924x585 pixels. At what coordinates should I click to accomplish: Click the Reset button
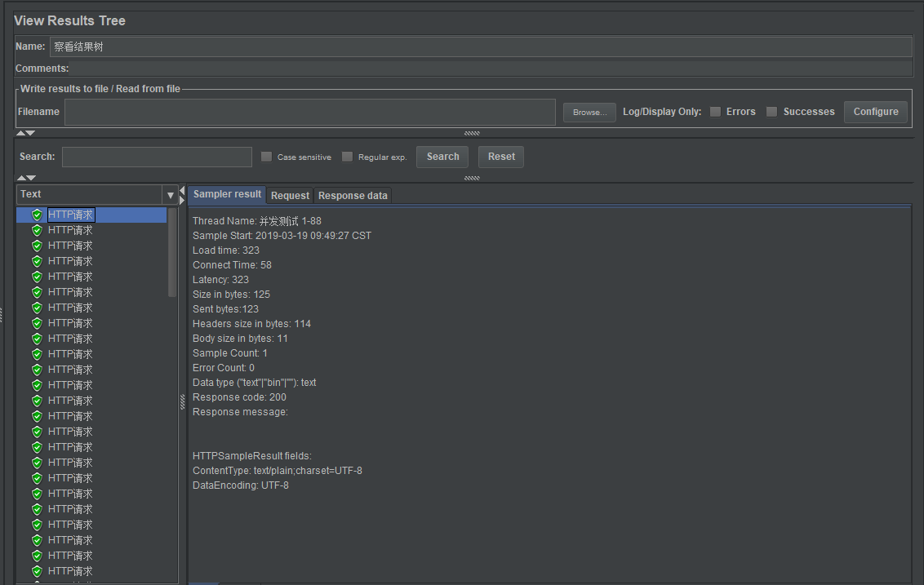coord(501,157)
